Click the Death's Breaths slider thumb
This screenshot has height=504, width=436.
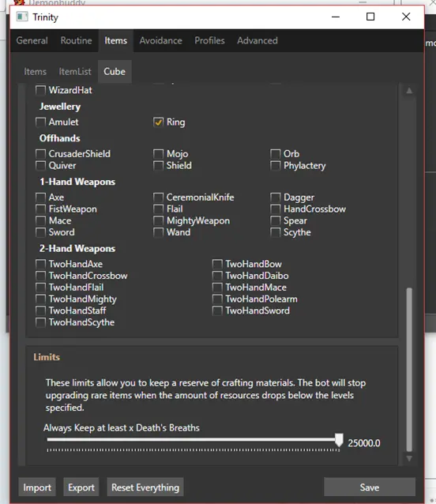point(339,440)
